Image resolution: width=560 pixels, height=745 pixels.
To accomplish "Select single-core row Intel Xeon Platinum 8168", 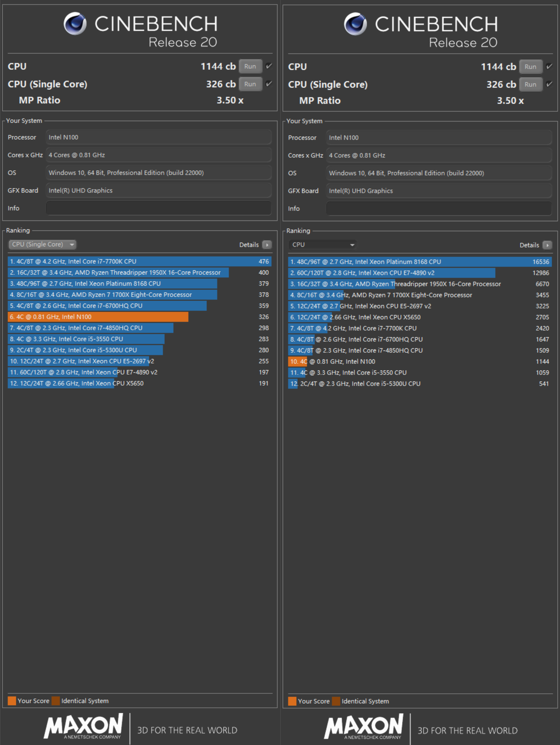I will pyautogui.click(x=140, y=284).
